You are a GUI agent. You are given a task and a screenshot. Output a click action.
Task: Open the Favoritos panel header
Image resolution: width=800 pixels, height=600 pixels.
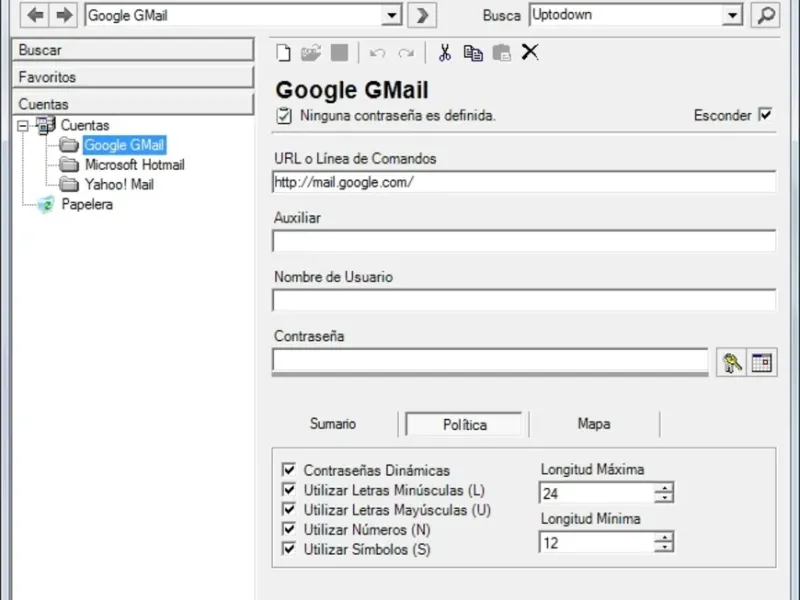point(133,77)
